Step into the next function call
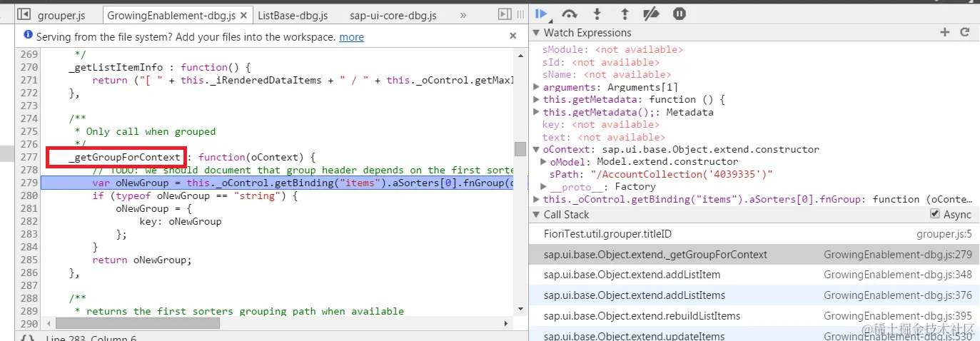980x341 pixels. (597, 13)
